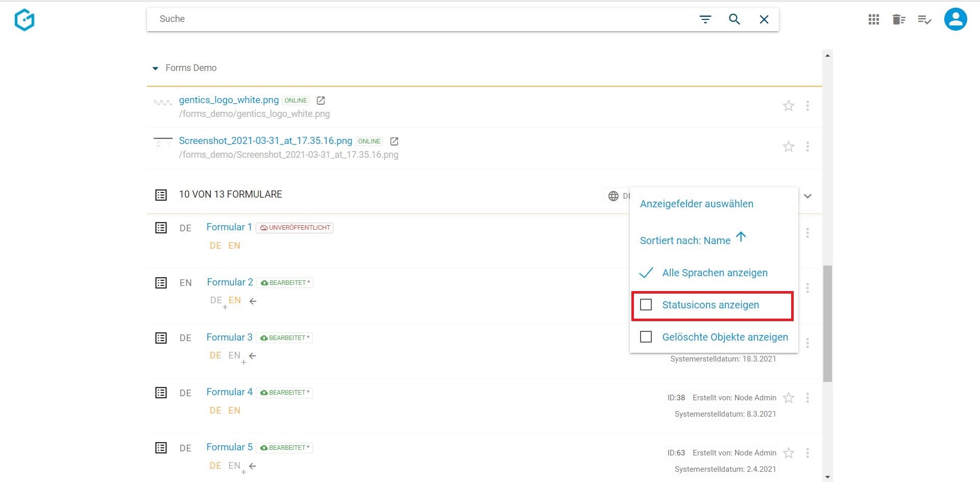The width and height of the screenshot is (980, 482).
Task: Open the user profile avatar
Action: tap(955, 20)
